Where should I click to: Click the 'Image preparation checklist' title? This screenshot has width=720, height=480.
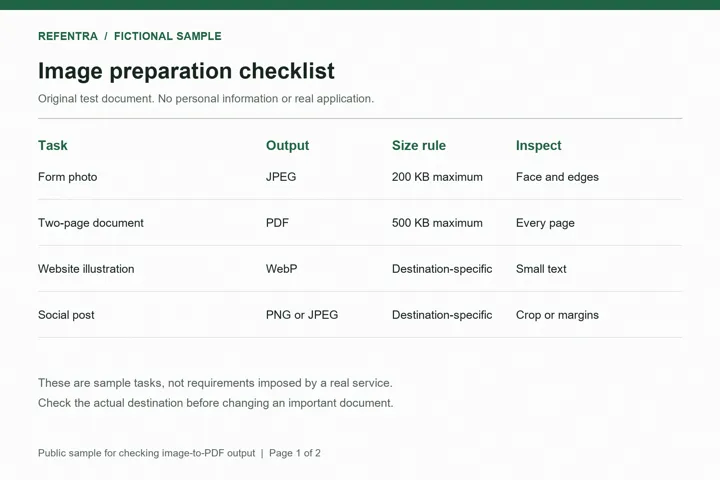pos(186,71)
